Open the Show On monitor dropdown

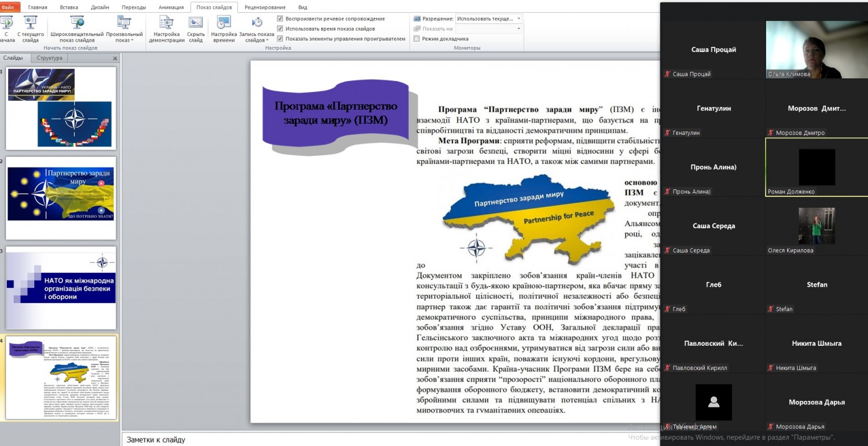tap(488, 28)
